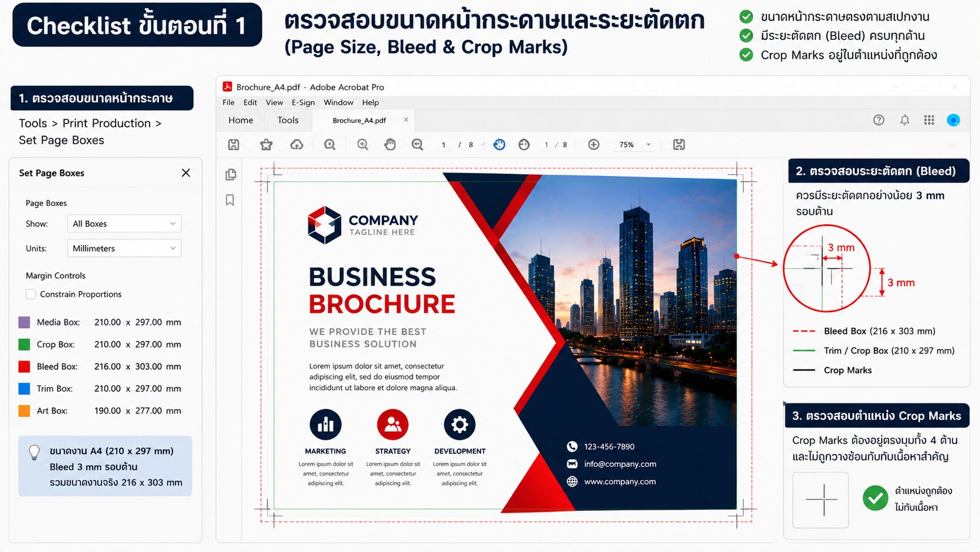980x552 pixels.
Task: Click the phone icon beside 123-456-7890
Action: pos(572,446)
